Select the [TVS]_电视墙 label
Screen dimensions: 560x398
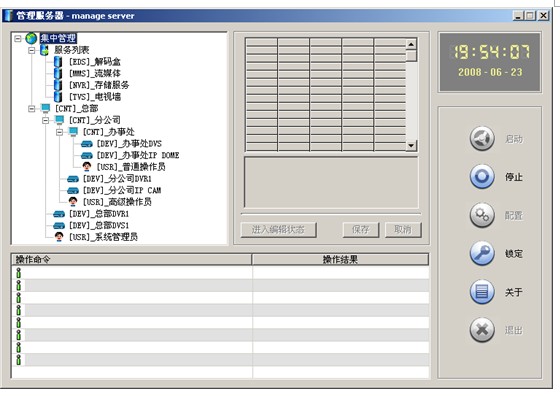click(x=95, y=97)
